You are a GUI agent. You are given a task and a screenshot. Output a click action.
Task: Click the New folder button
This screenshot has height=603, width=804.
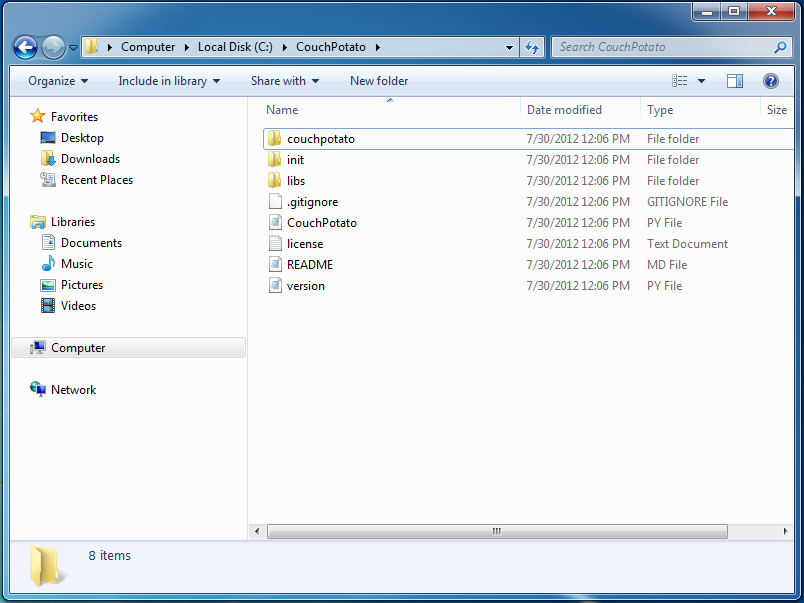pyautogui.click(x=379, y=81)
